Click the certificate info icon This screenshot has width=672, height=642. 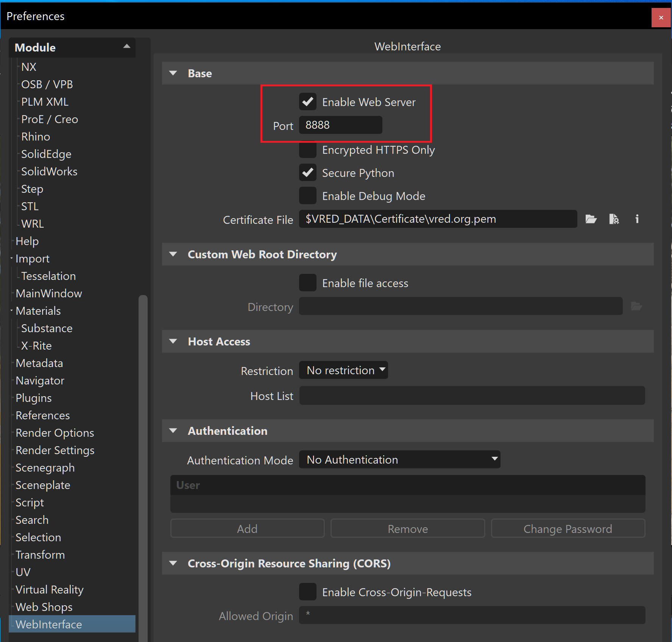[x=637, y=219]
